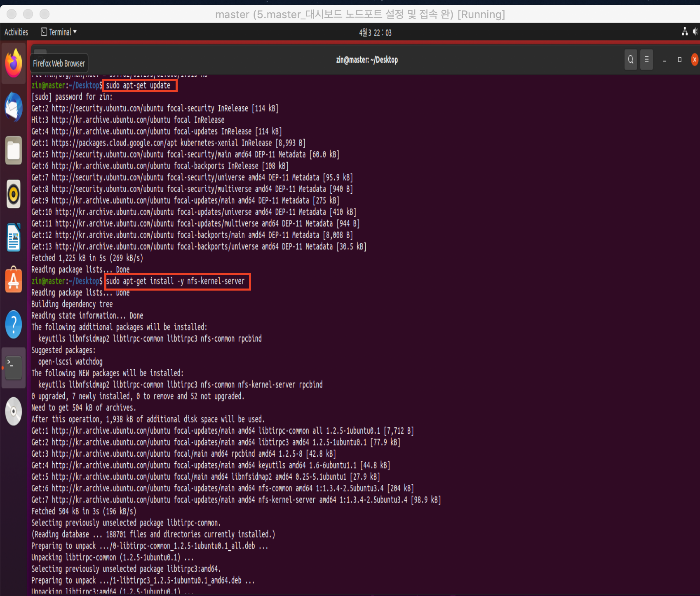Click the 'Building dependency tree' line

coord(72,304)
